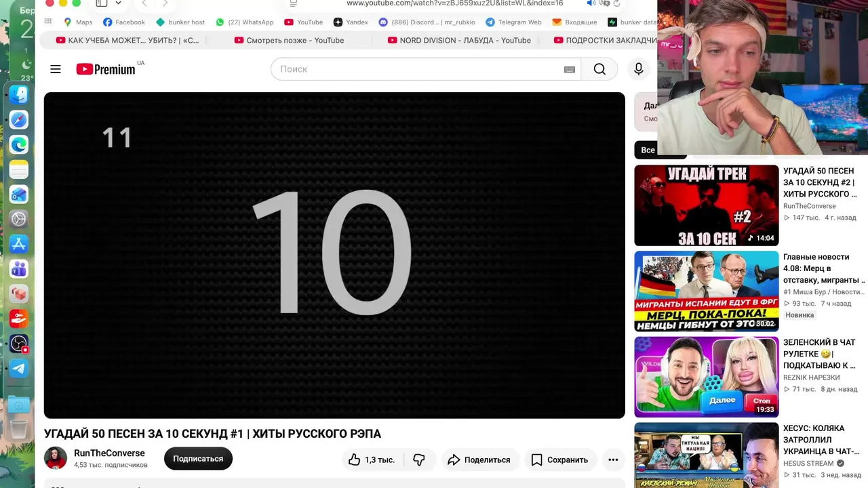Open the УГАДАЙ ТРЕК #2 video thumbnail

pyautogui.click(x=706, y=205)
